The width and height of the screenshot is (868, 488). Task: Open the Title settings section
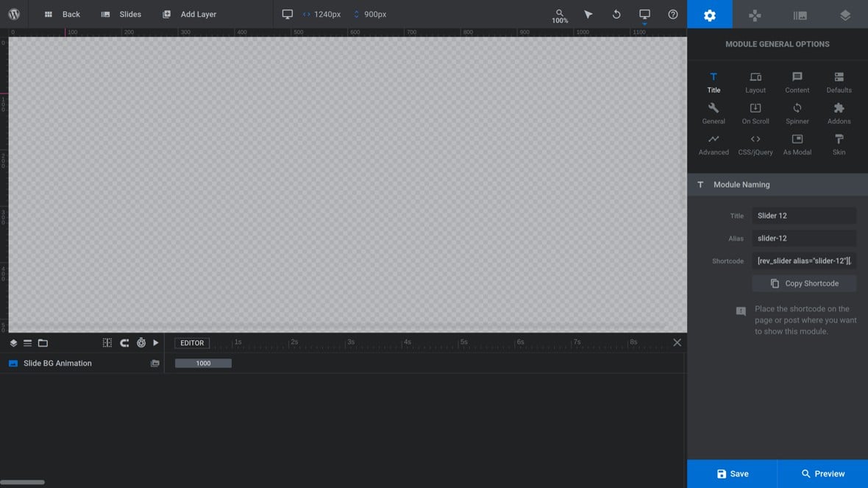point(714,82)
